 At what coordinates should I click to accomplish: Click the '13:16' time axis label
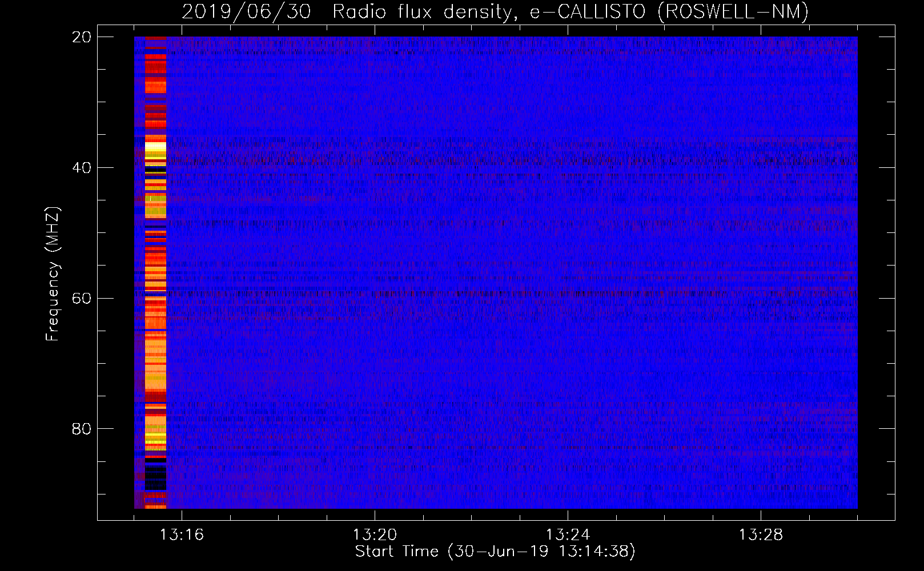[182, 535]
